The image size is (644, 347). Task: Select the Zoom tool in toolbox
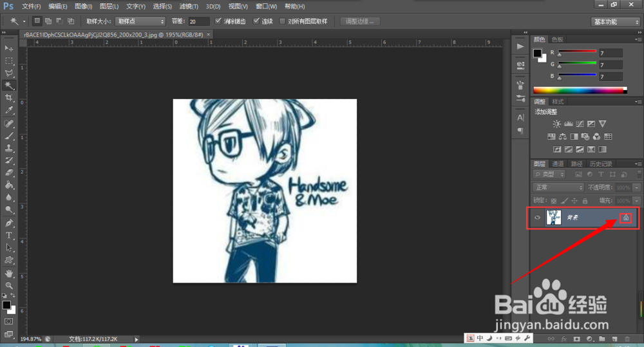(x=8, y=285)
